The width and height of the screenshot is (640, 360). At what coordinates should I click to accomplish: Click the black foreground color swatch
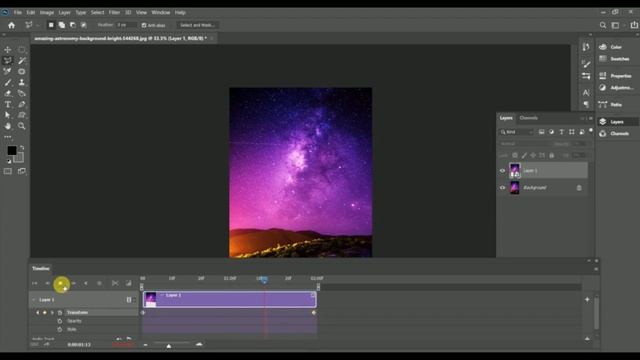12,151
